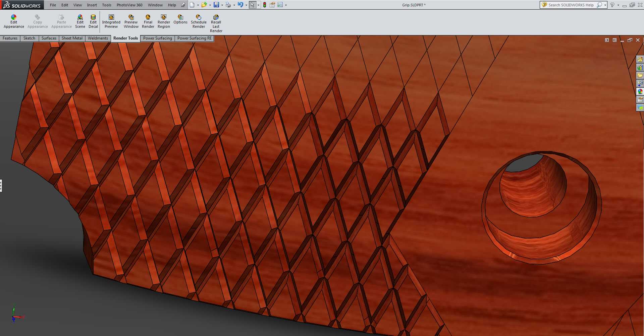Start the Final Render
Image resolution: width=644 pixels, height=336 pixels.
pyautogui.click(x=148, y=21)
